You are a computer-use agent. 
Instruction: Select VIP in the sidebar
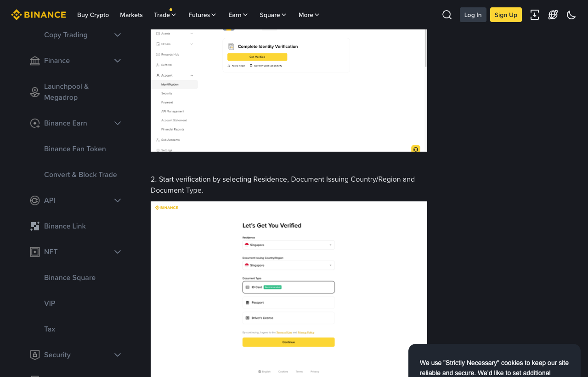click(x=50, y=303)
